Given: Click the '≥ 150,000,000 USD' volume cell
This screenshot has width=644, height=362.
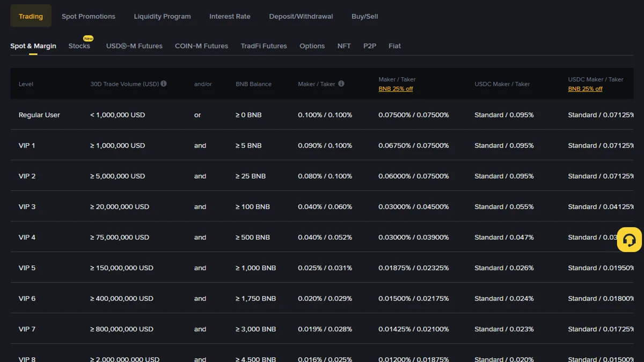Looking at the screenshot, I should click(x=122, y=268).
